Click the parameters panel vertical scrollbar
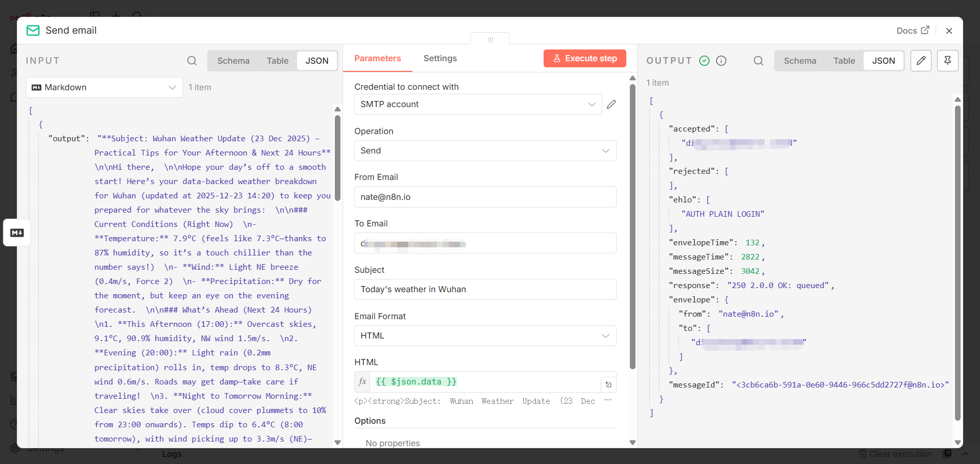 [633, 226]
